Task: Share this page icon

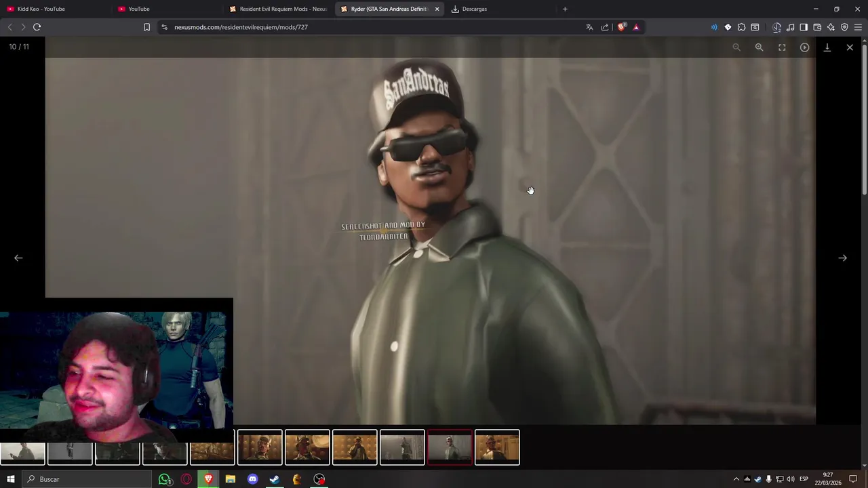Action: 605,27
